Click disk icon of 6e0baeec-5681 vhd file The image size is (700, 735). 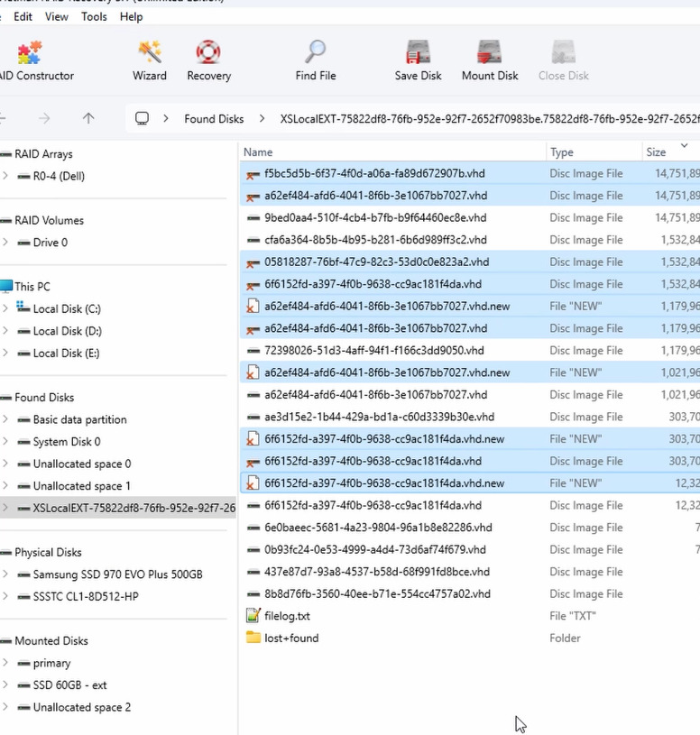tap(253, 528)
